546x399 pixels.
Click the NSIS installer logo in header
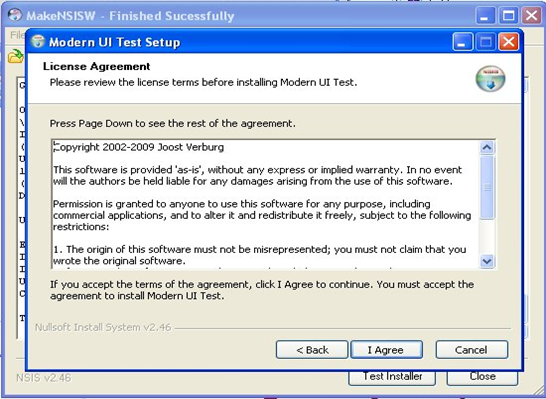tap(490, 79)
